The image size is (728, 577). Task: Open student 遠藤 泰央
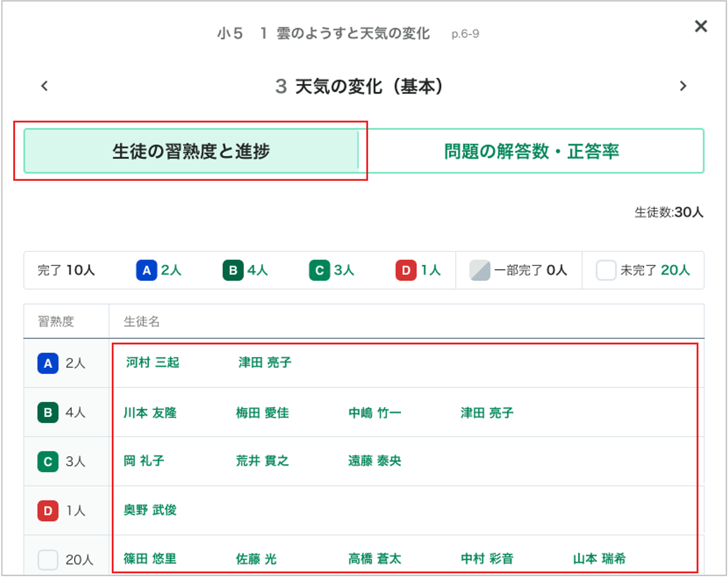click(x=375, y=461)
